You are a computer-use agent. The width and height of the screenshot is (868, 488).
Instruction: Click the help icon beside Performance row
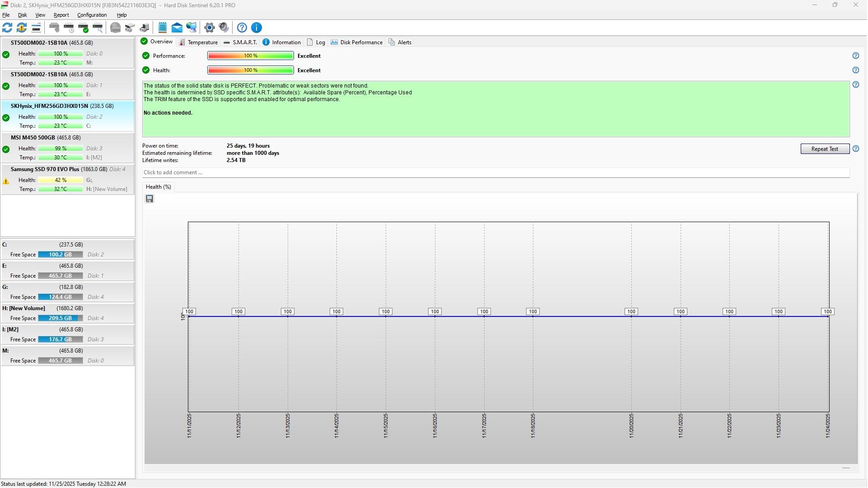coord(856,56)
